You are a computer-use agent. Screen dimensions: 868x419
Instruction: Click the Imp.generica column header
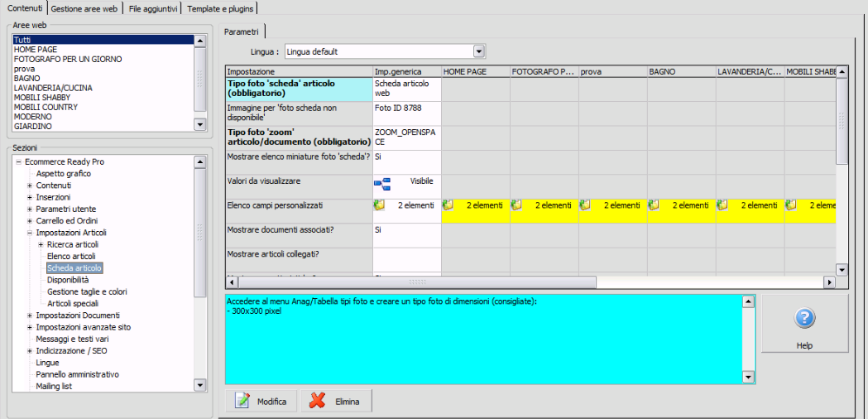[407, 71]
